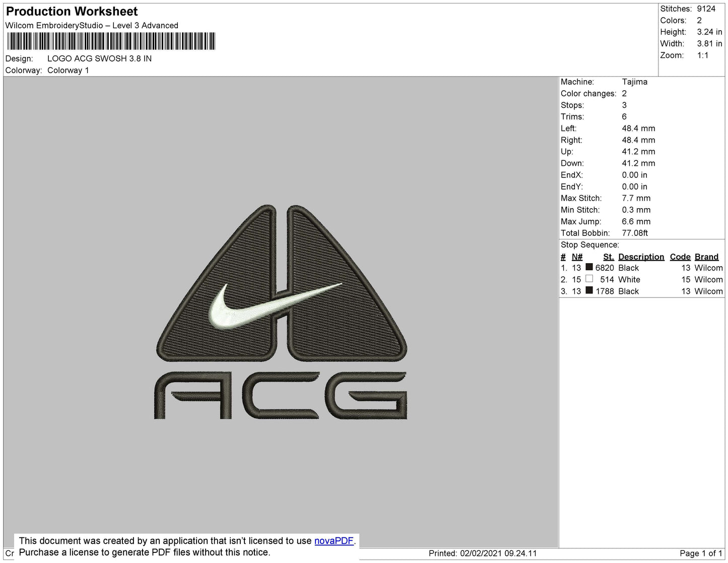Screen dimensions: 728x563
Task: Click the barcode under the worksheet title
Action: coord(111,41)
